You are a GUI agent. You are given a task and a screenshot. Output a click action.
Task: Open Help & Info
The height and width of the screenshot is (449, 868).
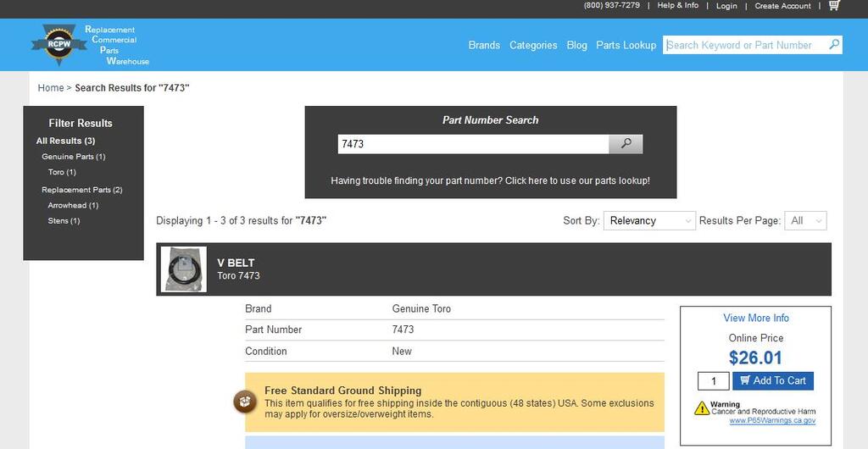pyautogui.click(x=677, y=6)
